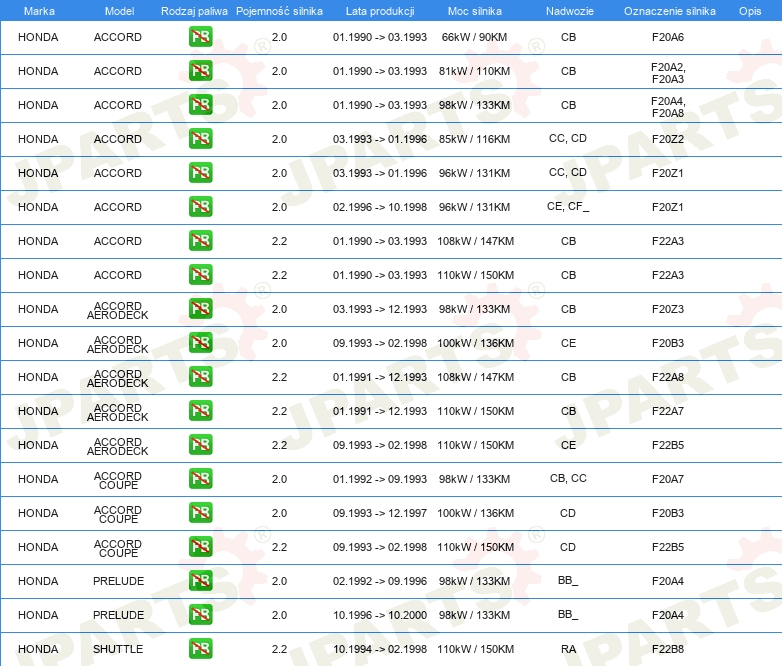Select date range 03.1993 -> 12.1993
Image resolution: width=782 pixels, height=666 pixels.
pyautogui.click(x=380, y=309)
